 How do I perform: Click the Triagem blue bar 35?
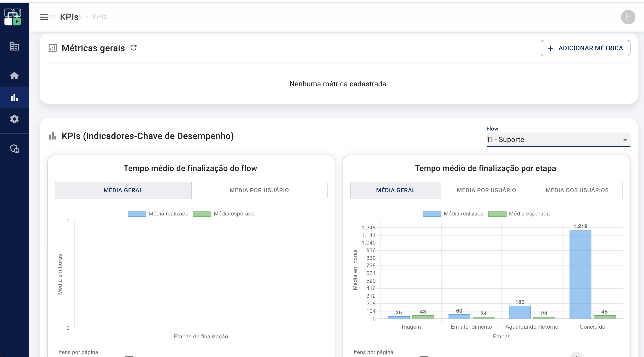tap(399, 318)
